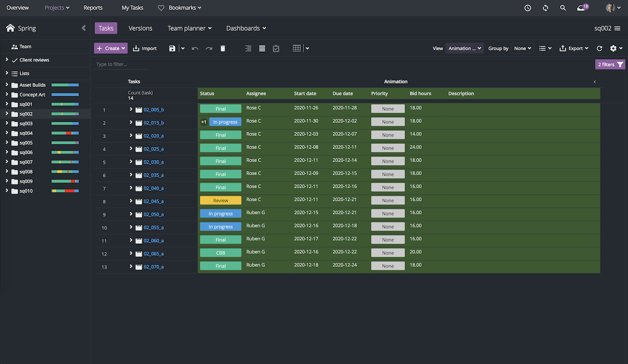Open the Reports menu item
The width and height of the screenshot is (628, 364).
click(93, 8)
